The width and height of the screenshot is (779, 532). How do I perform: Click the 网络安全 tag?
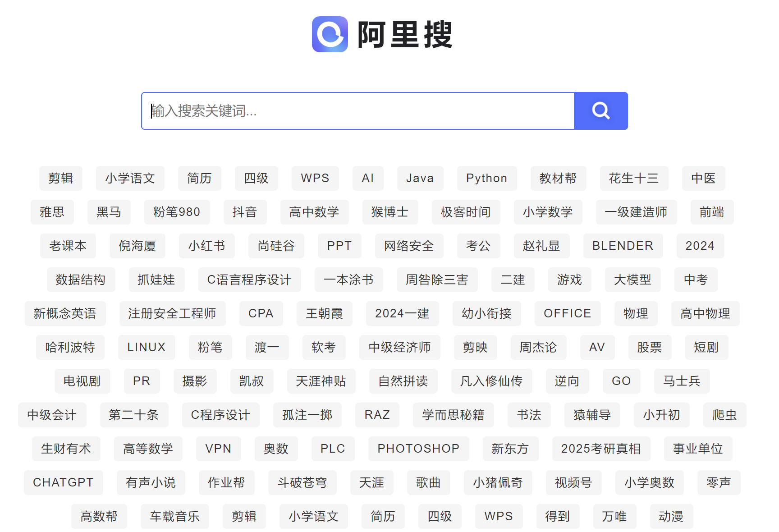pos(409,246)
